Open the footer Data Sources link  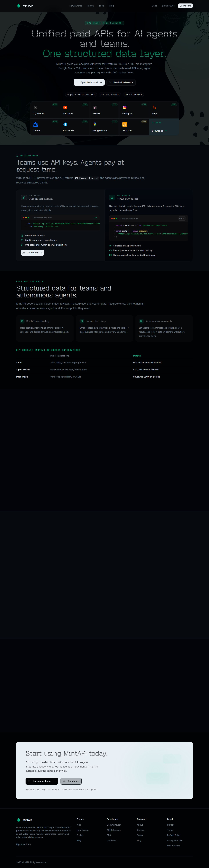point(174,846)
